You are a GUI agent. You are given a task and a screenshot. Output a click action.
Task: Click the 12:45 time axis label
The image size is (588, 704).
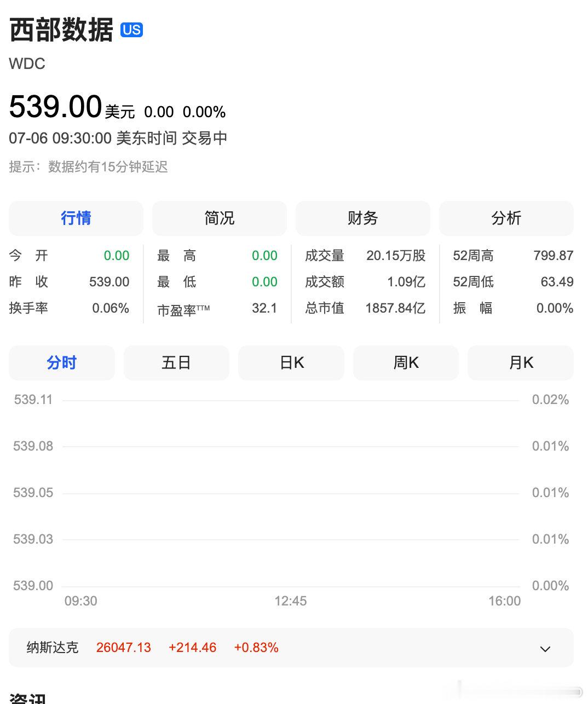[x=291, y=601]
